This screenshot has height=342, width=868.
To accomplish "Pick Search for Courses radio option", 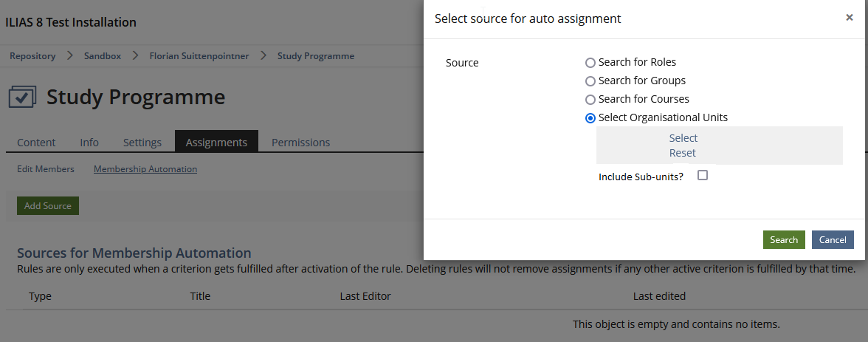I will (x=590, y=100).
